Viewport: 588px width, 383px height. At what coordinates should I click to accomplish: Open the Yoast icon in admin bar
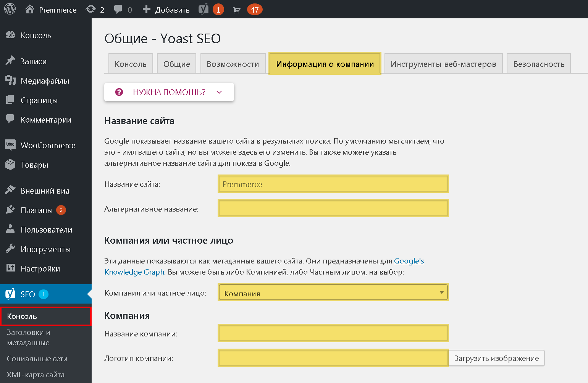click(204, 9)
